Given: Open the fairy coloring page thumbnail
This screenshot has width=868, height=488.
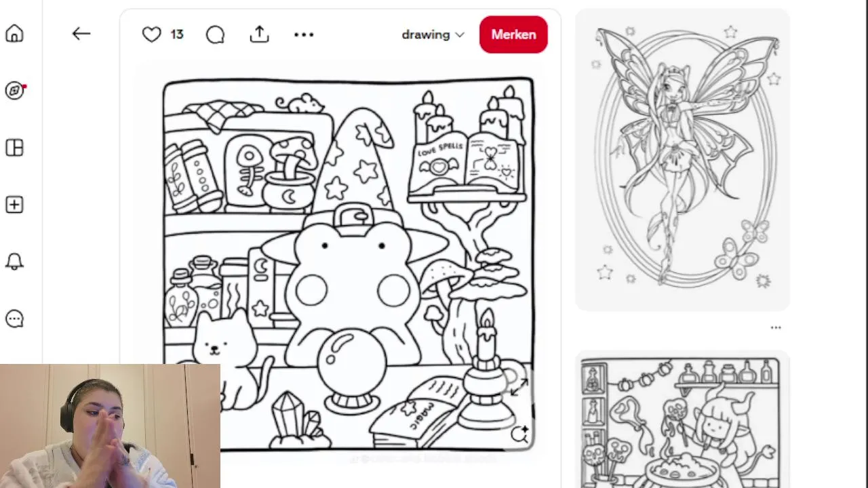Looking at the screenshot, I should (x=682, y=160).
